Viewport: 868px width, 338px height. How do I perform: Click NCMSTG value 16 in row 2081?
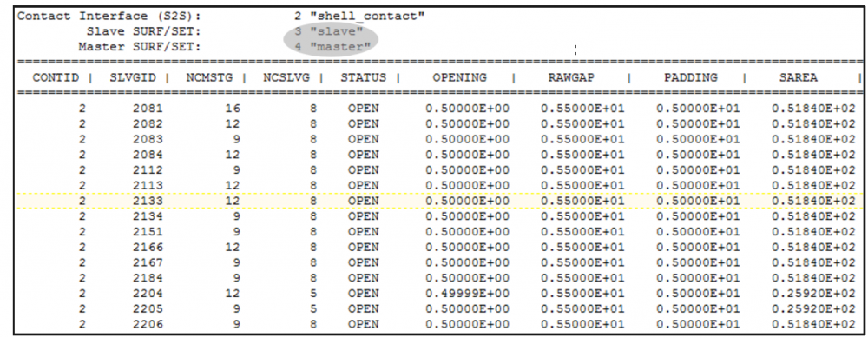tap(233, 108)
